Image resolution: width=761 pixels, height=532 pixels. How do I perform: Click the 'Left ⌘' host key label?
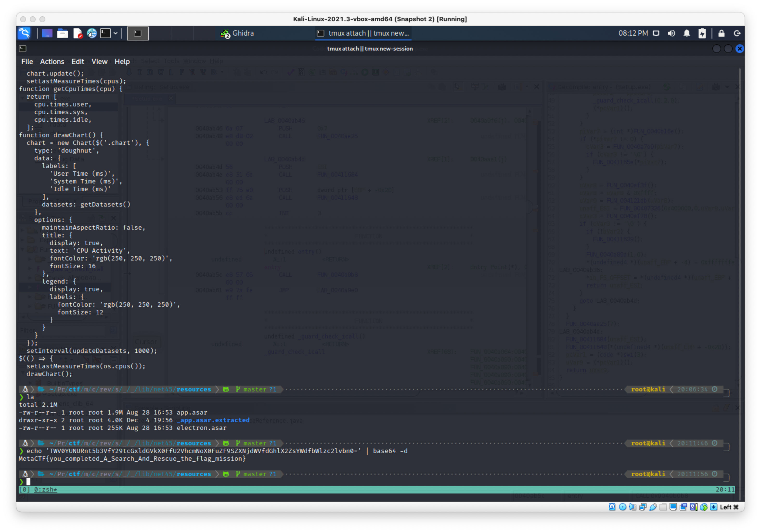coord(729,507)
